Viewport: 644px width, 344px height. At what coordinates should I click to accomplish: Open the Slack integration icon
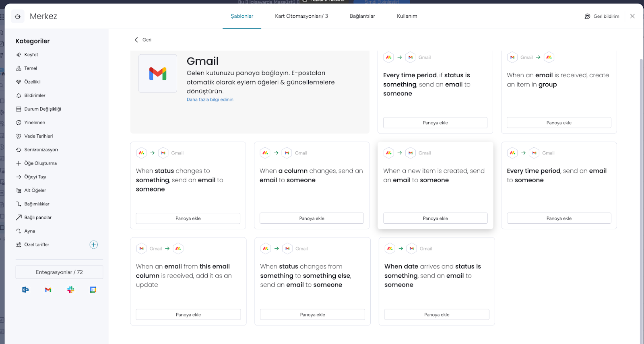tap(71, 290)
